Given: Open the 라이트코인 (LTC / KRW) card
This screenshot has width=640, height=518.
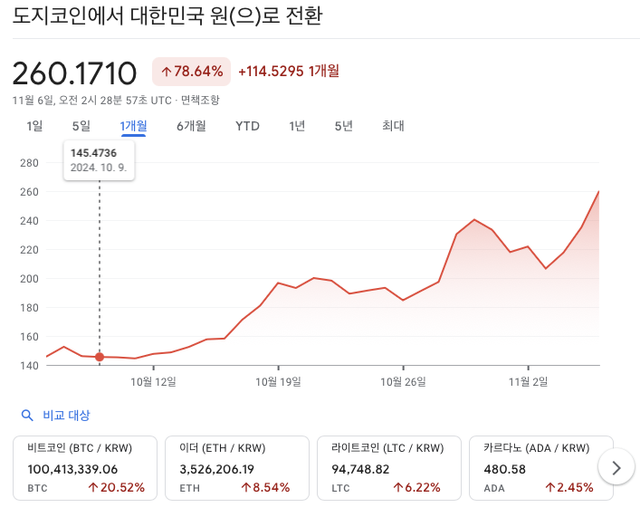Looking at the screenshot, I should [x=390, y=468].
